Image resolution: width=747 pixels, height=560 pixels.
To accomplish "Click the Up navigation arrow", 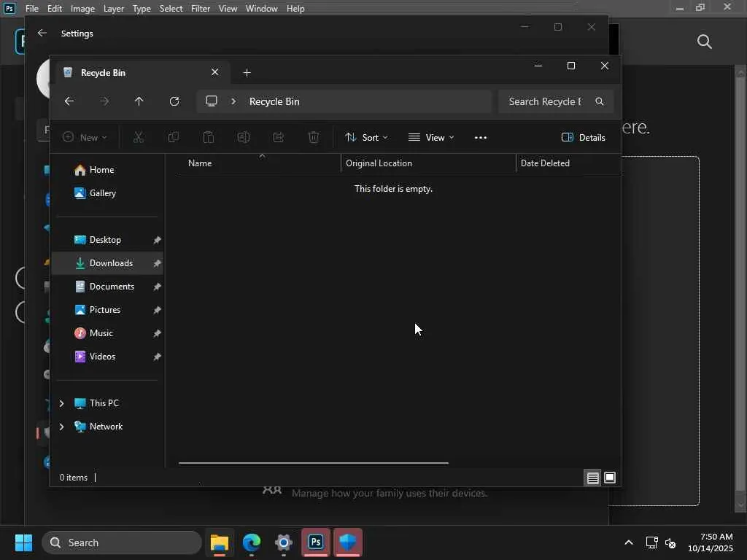I will pos(139,101).
